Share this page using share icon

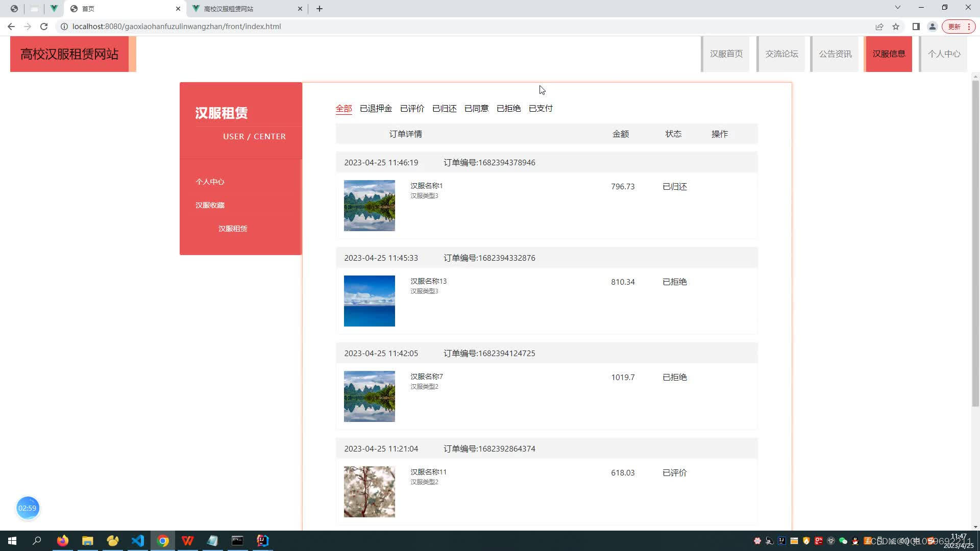click(x=879, y=27)
